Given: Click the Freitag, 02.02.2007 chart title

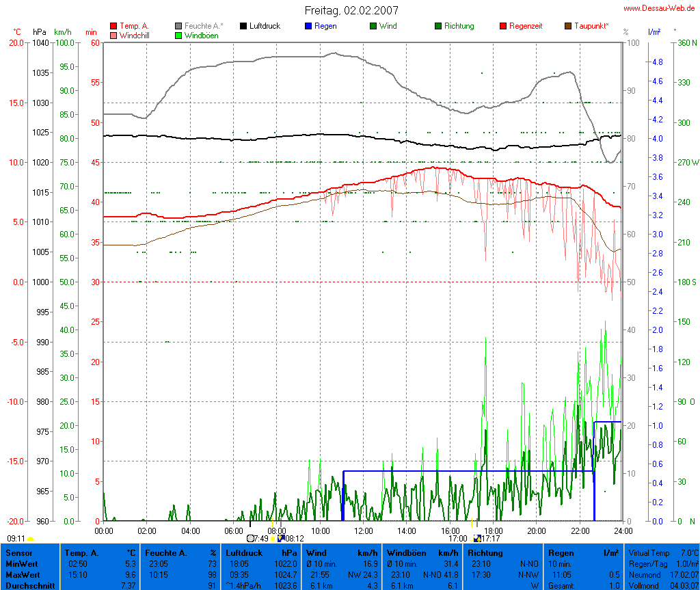Looking at the screenshot, I should [351, 10].
